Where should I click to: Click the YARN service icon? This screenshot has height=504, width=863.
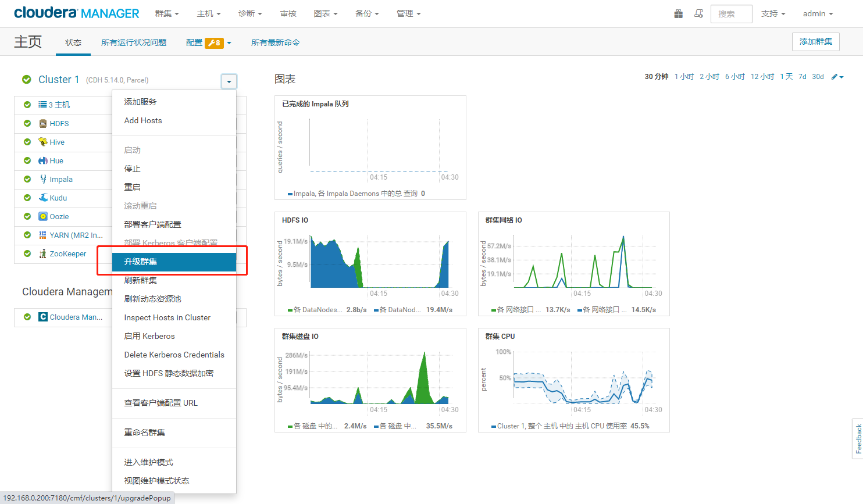(x=43, y=235)
